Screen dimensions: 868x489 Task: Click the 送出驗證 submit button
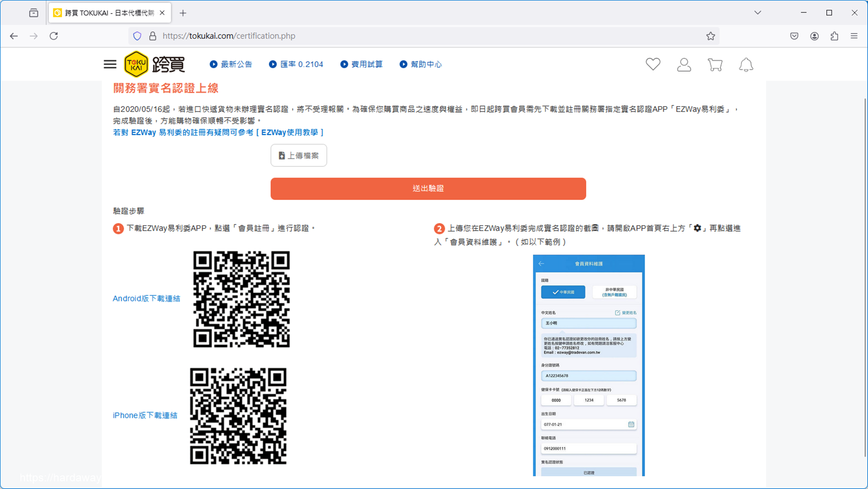pyautogui.click(x=428, y=189)
